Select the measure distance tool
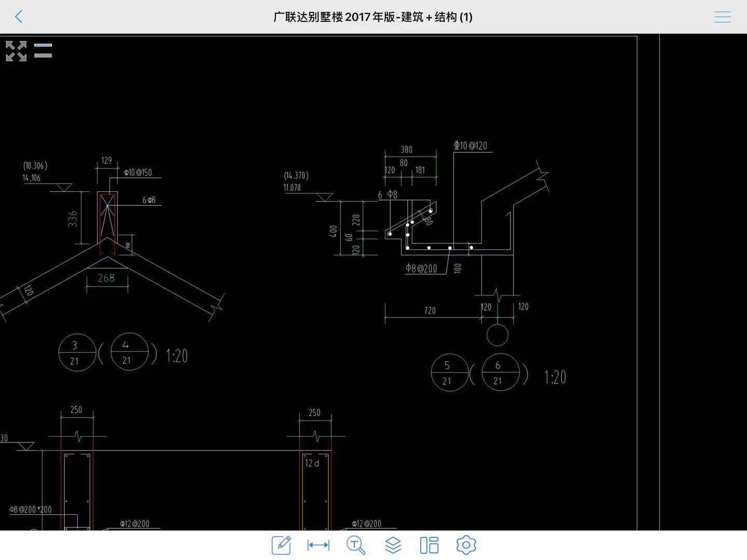Image resolution: width=747 pixels, height=560 pixels. [319, 545]
